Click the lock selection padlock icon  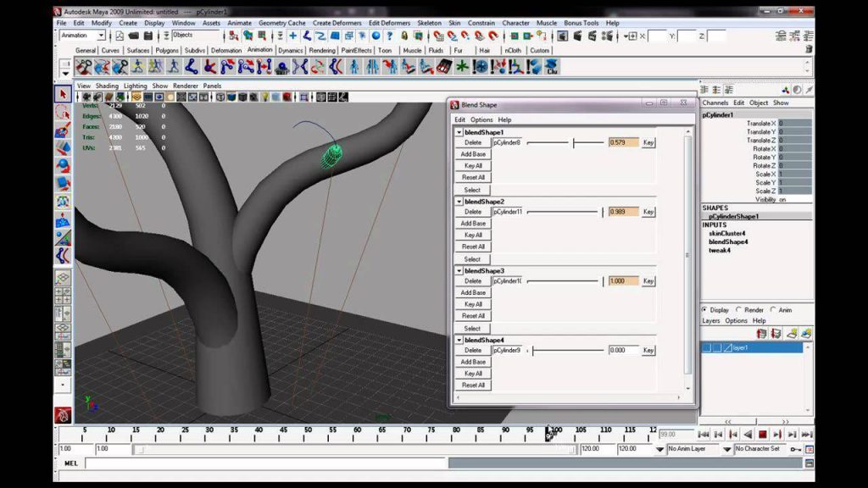click(404, 36)
